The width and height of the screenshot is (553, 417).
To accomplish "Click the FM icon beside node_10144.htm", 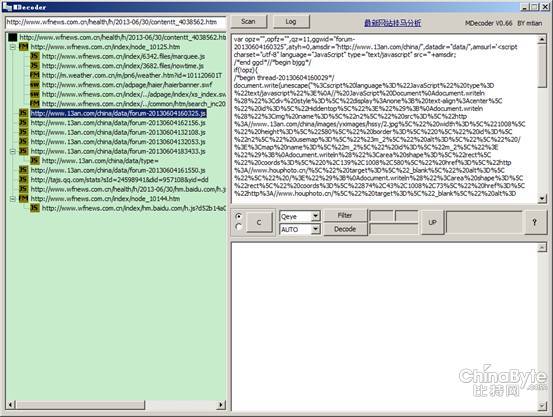I will click(23, 199).
